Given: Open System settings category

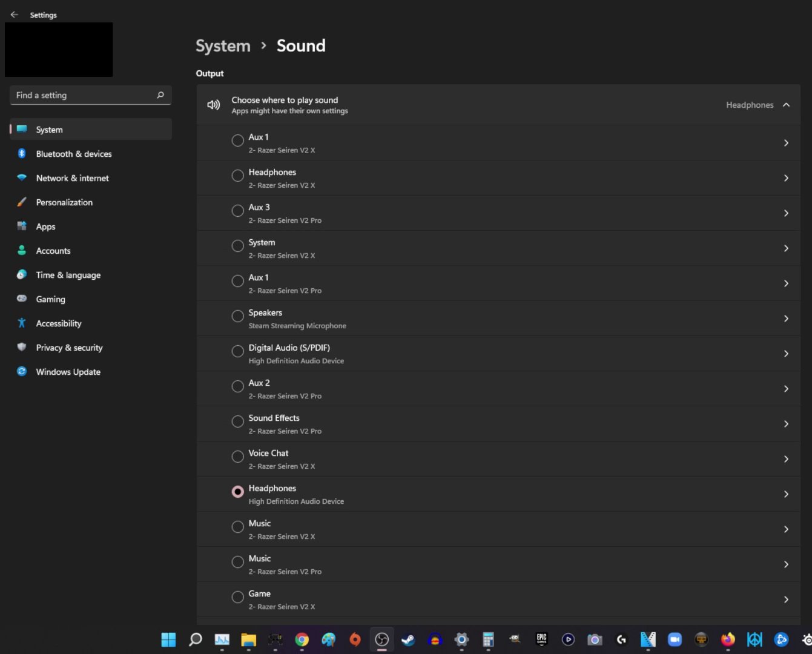Looking at the screenshot, I should coord(91,130).
